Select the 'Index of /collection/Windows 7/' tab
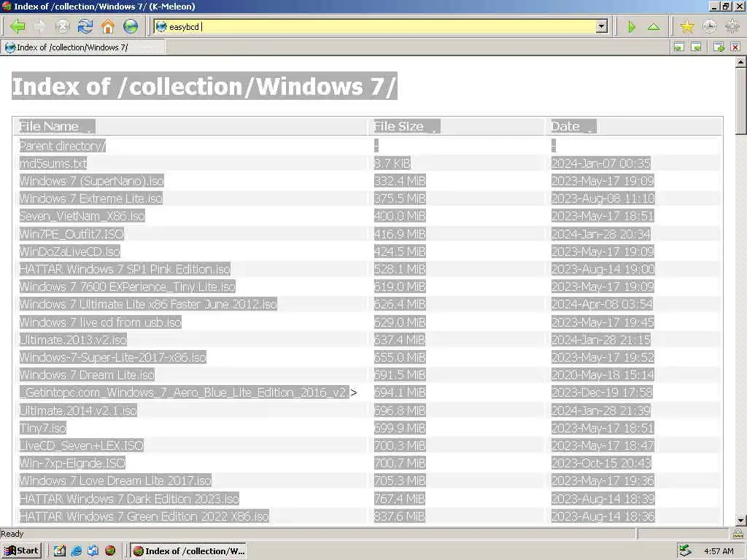747x560 pixels. [83, 47]
